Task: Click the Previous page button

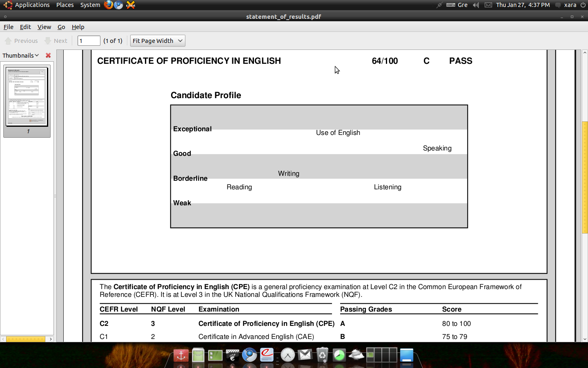Action: [x=21, y=41]
